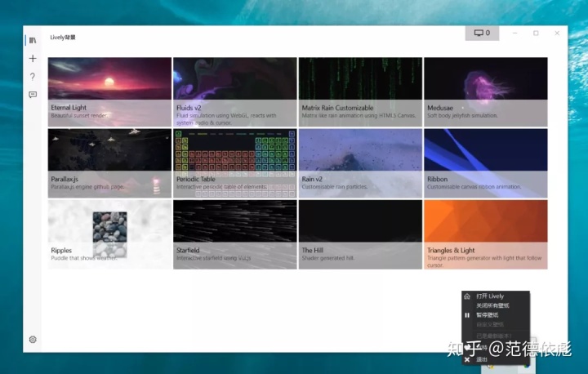Click 'Parallax.js engine github page.' text

[x=87, y=187]
